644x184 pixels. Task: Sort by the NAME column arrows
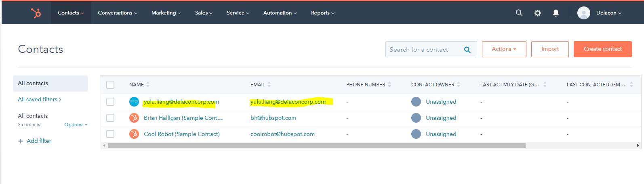148,84
